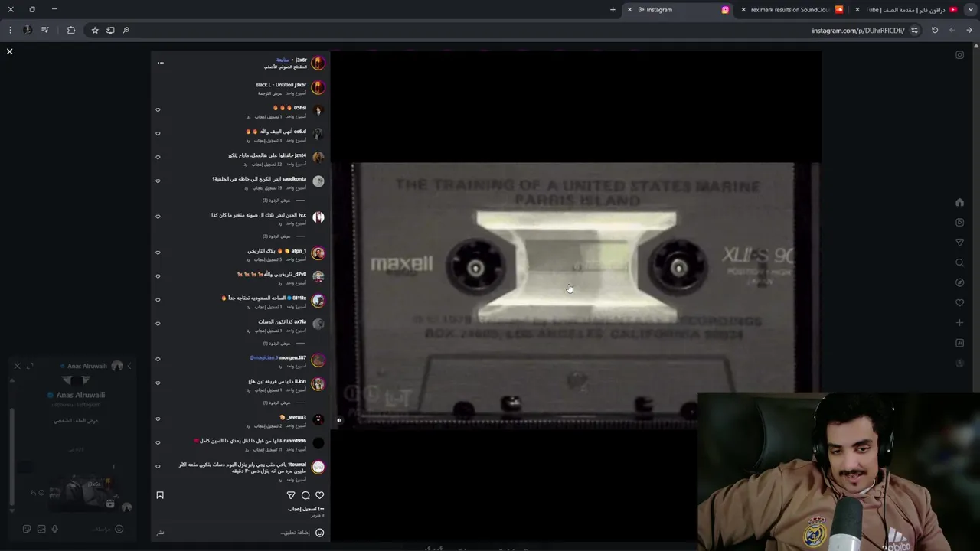980x551 pixels.
Task: View likes count on runm1996's comment
Action: click(x=269, y=449)
